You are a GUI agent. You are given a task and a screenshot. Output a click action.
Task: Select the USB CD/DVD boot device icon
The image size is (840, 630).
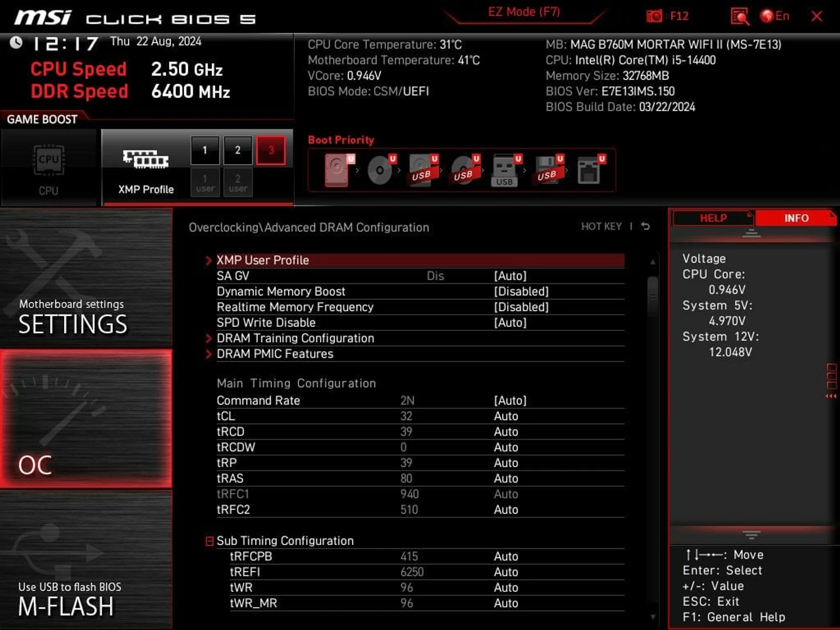pyautogui.click(x=465, y=170)
